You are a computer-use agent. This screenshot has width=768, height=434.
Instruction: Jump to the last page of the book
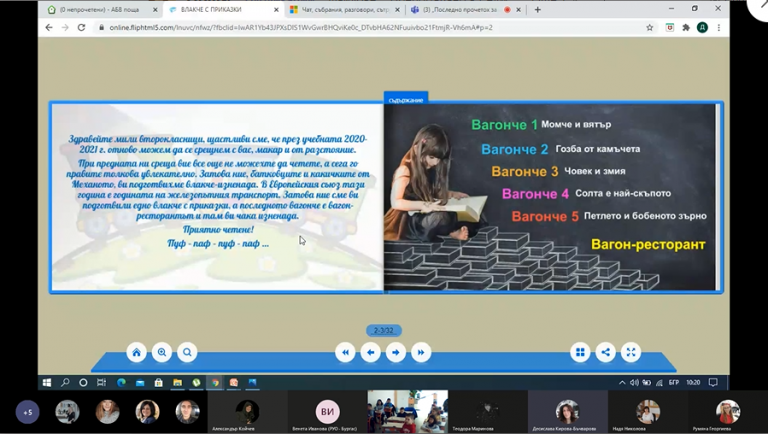click(x=421, y=352)
